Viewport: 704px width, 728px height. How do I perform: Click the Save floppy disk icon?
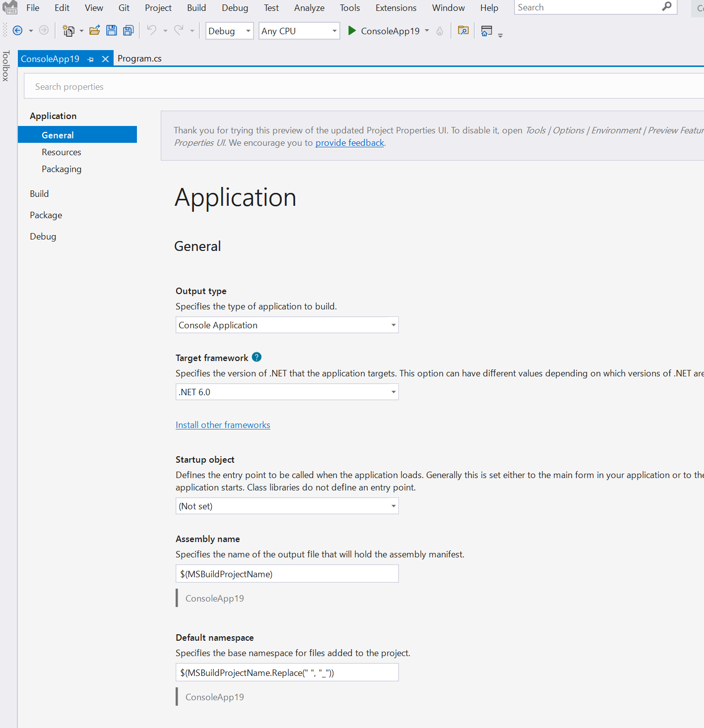[x=112, y=31]
